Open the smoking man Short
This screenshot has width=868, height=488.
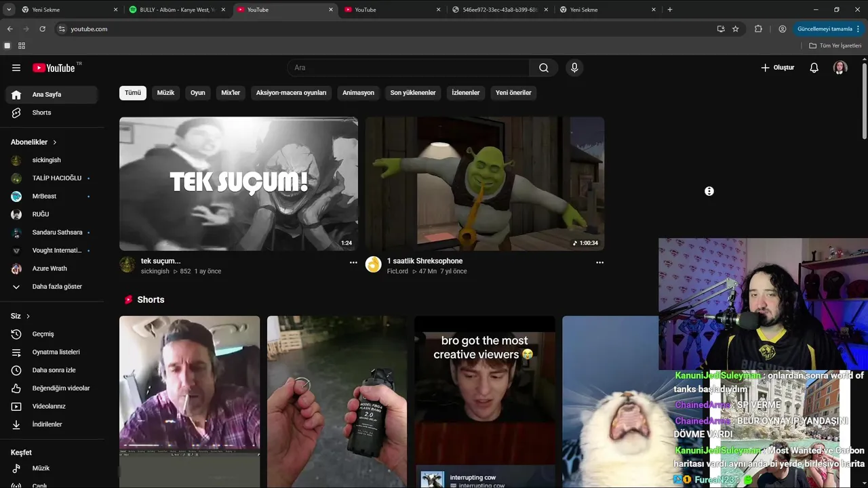click(189, 401)
